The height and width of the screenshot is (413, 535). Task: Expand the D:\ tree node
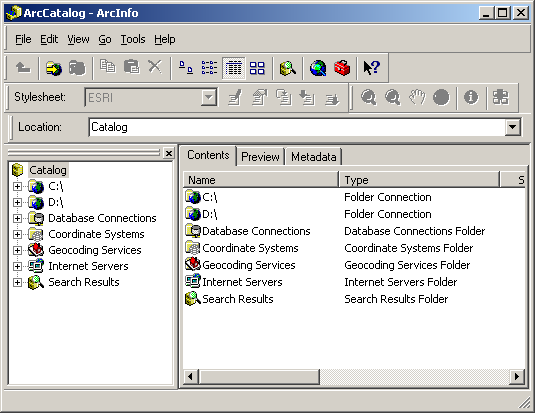pyautogui.click(x=17, y=202)
